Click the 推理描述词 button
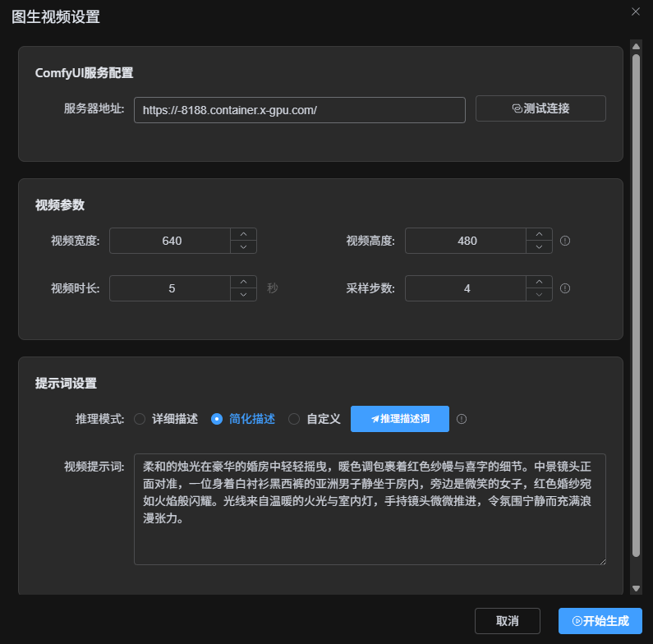Image resolution: width=653 pixels, height=644 pixels. pyautogui.click(x=400, y=419)
